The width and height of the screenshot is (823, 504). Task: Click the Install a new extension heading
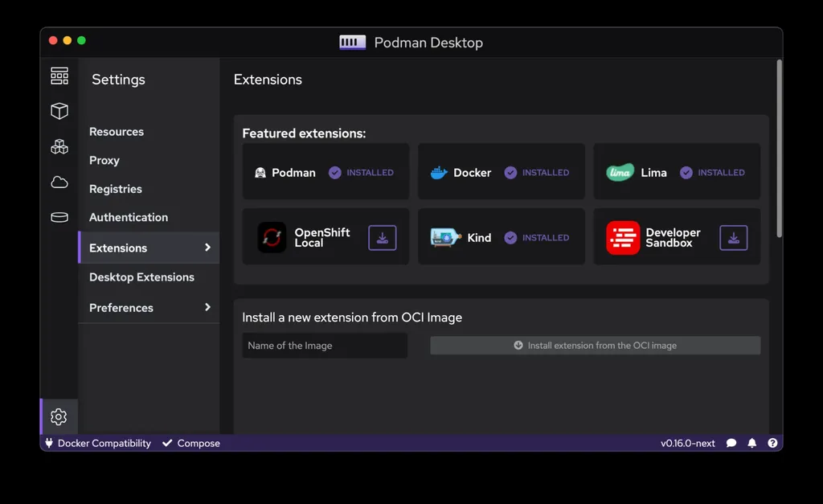pos(352,318)
